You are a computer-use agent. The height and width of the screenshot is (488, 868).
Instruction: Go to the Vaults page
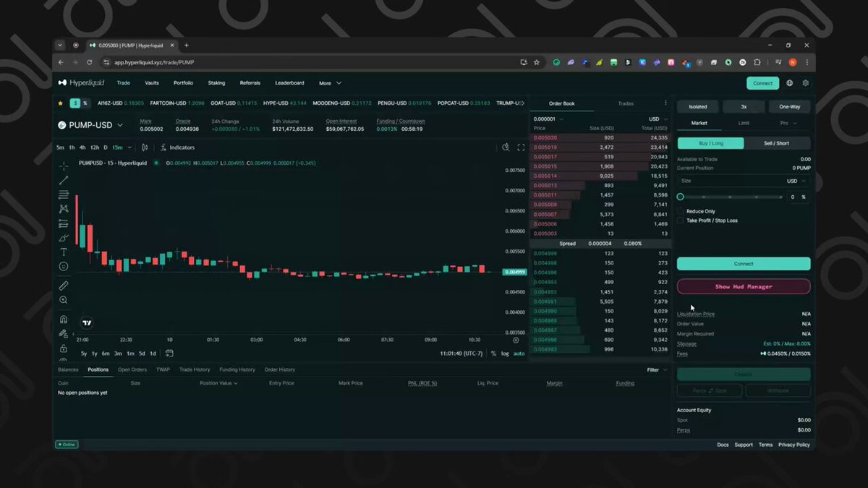(152, 83)
